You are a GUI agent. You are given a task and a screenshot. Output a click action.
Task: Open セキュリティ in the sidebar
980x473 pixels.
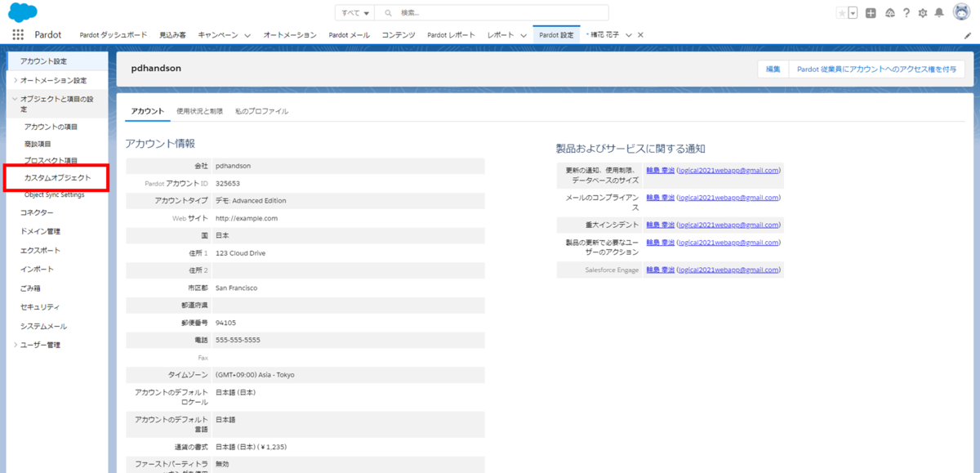40,306
